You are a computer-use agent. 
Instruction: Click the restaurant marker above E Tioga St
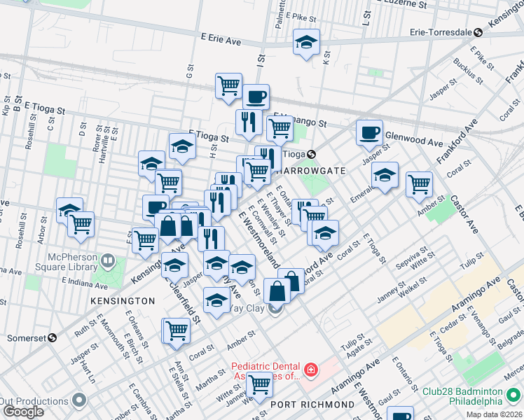tap(249, 123)
